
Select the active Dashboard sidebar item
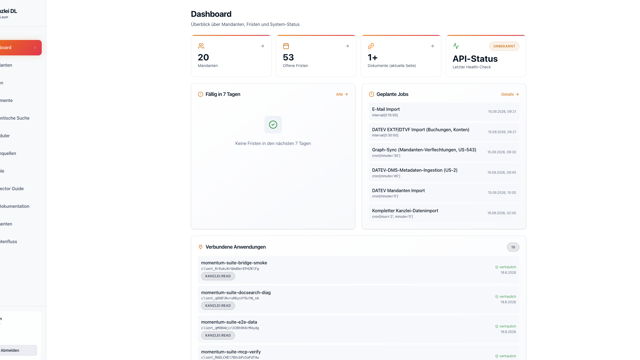click(20, 47)
